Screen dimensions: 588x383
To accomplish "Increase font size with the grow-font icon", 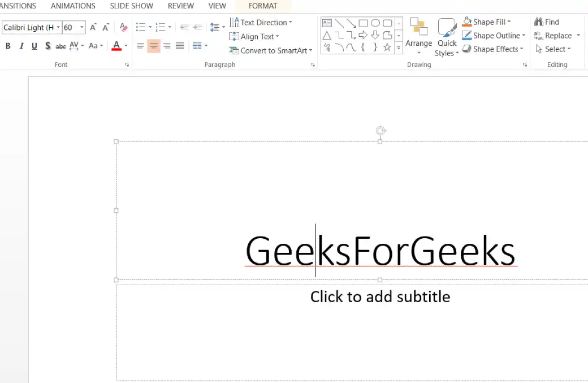I will tap(93, 27).
